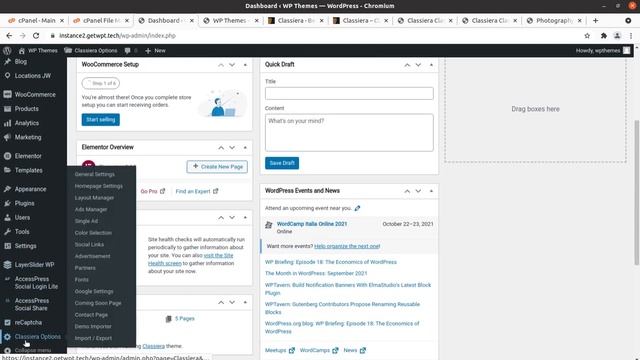Screen dimensions: 640x360
Task: Move WooCommerce Setup widget down
Action: pyautogui.click(x=232, y=65)
